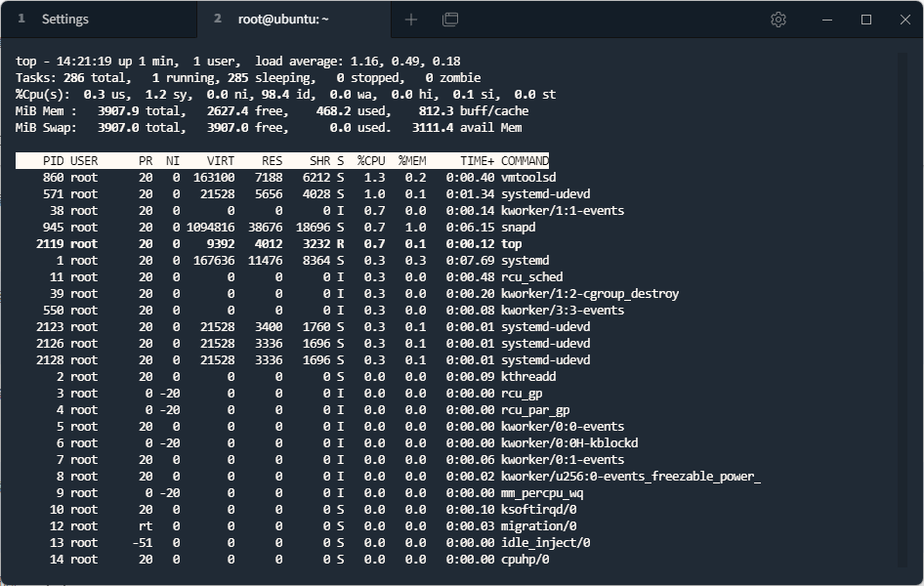Click the multi-window session icon beside plus
The height and width of the screenshot is (586, 924).
[450, 20]
